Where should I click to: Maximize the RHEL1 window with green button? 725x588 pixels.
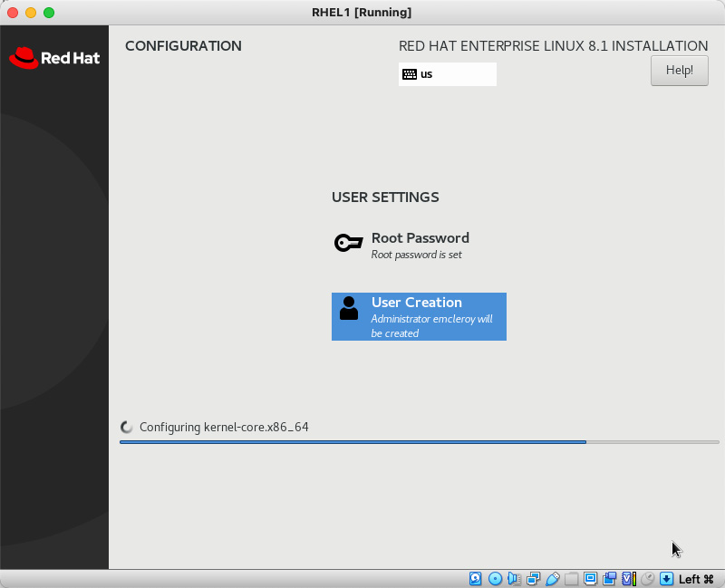coord(49,13)
